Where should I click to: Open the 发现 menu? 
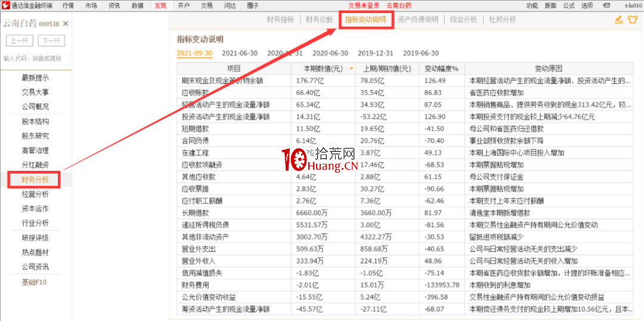tap(160, 6)
